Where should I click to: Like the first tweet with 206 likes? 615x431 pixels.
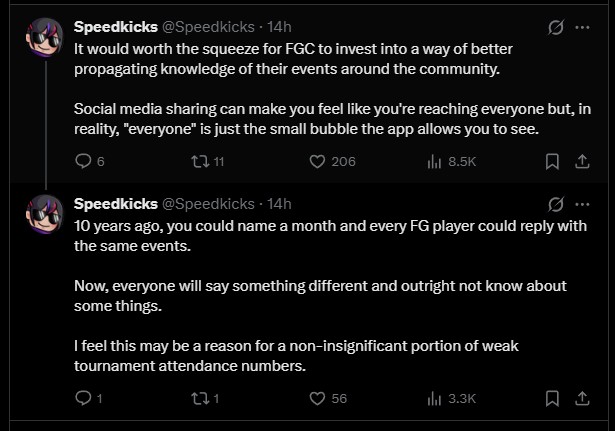[317, 161]
